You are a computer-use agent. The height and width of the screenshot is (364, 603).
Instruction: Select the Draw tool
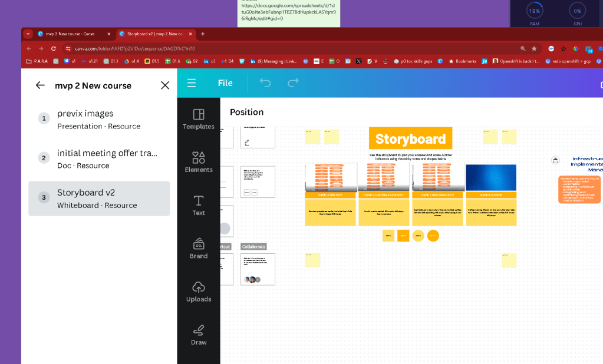click(x=199, y=335)
